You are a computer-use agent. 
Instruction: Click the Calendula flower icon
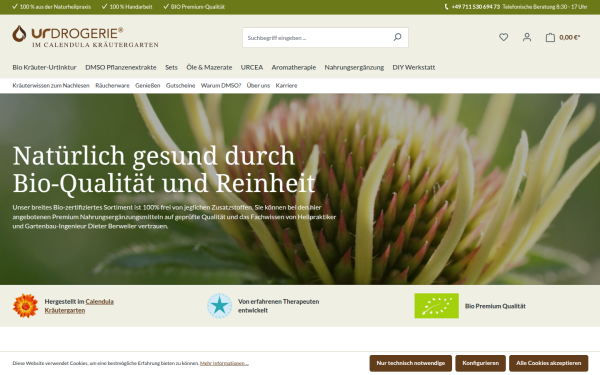[x=25, y=306]
